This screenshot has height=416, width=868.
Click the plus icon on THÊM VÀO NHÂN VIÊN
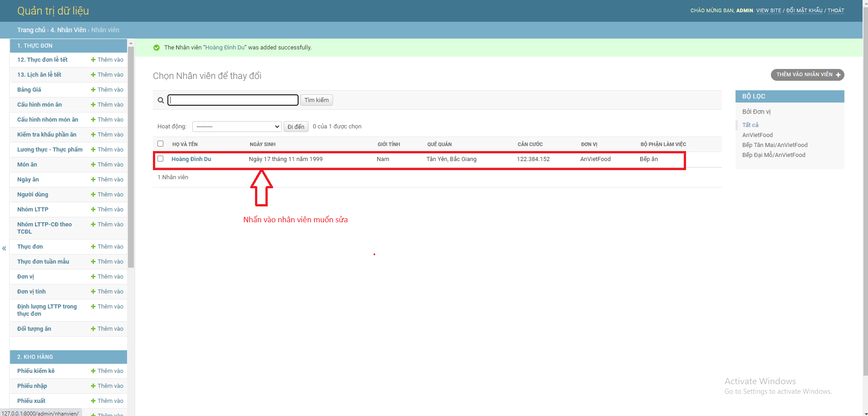839,75
